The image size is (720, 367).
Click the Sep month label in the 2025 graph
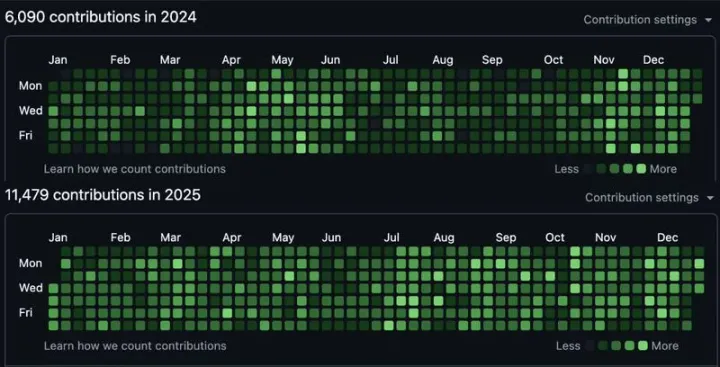[506, 238]
